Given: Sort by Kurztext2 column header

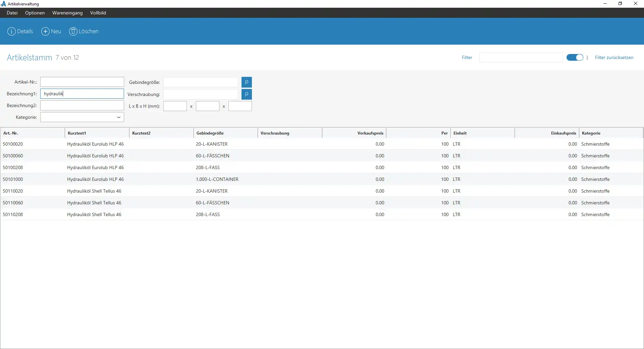Looking at the screenshot, I should pyautogui.click(x=161, y=133).
